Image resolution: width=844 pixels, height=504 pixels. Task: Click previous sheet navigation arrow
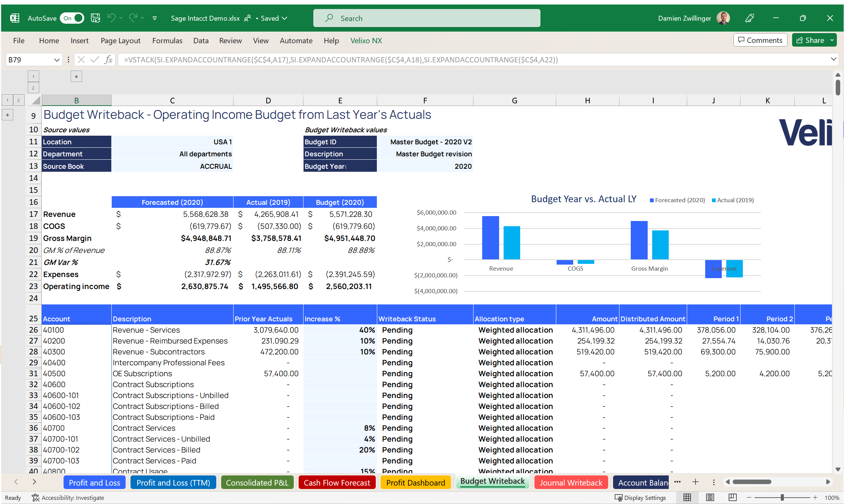click(x=16, y=482)
